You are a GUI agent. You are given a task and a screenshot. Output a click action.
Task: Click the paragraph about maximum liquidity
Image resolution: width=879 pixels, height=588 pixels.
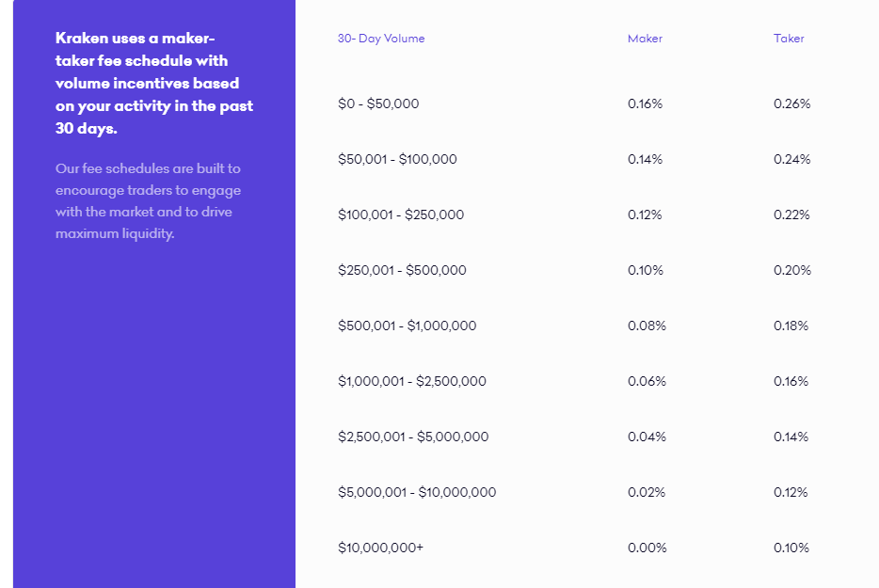(148, 200)
